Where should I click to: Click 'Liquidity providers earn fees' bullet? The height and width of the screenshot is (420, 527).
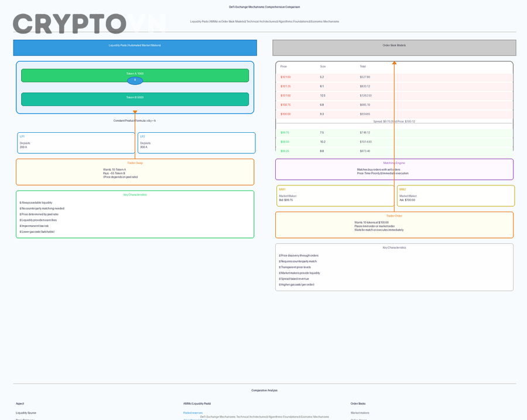coord(38,220)
